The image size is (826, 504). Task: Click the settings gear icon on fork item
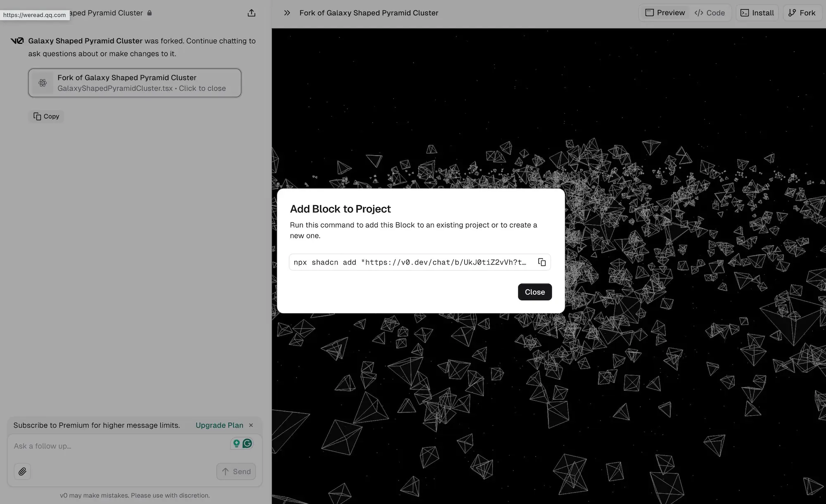(x=42, y=83)
